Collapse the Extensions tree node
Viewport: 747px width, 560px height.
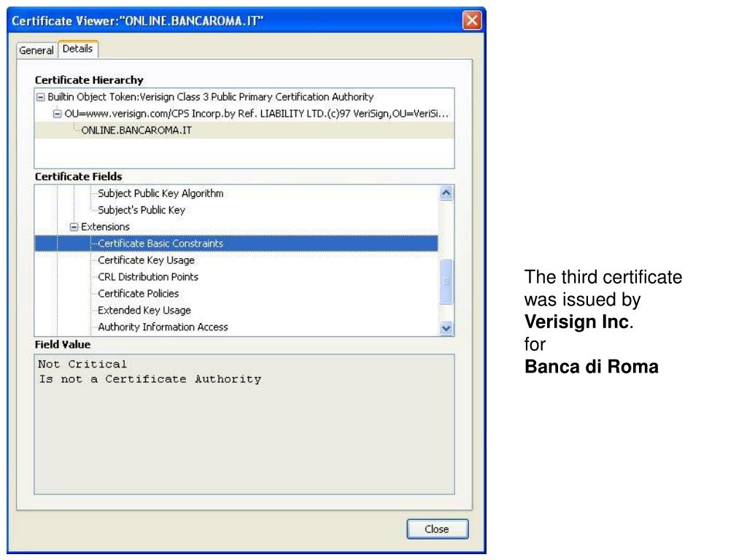click(x=74, y=227)
